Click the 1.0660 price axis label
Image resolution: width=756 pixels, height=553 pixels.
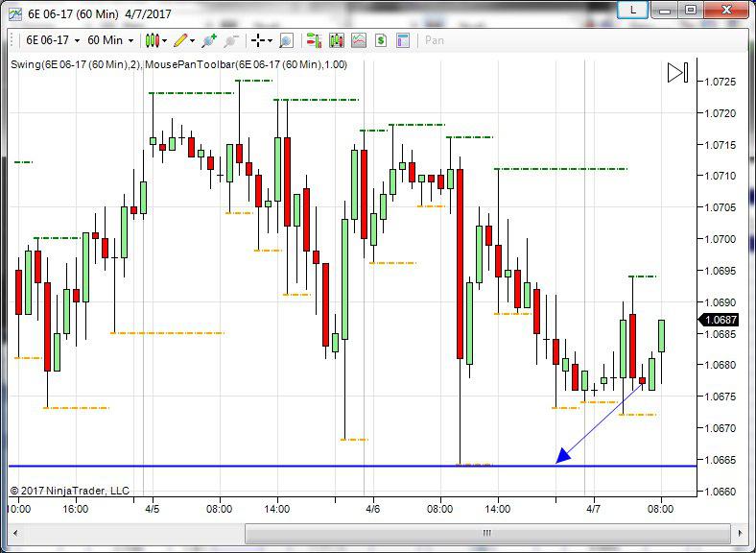(x=721, y=492)
